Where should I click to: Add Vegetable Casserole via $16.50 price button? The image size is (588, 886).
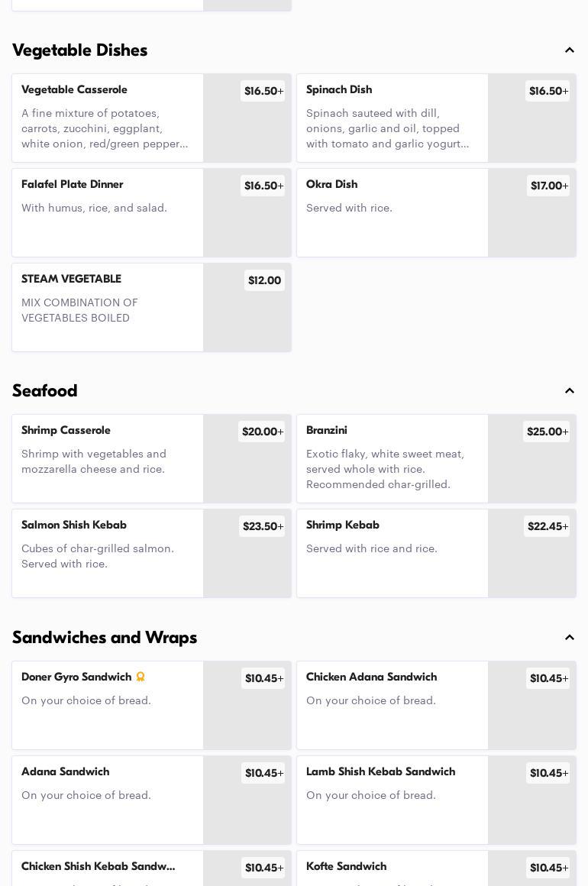click(263, 91)
